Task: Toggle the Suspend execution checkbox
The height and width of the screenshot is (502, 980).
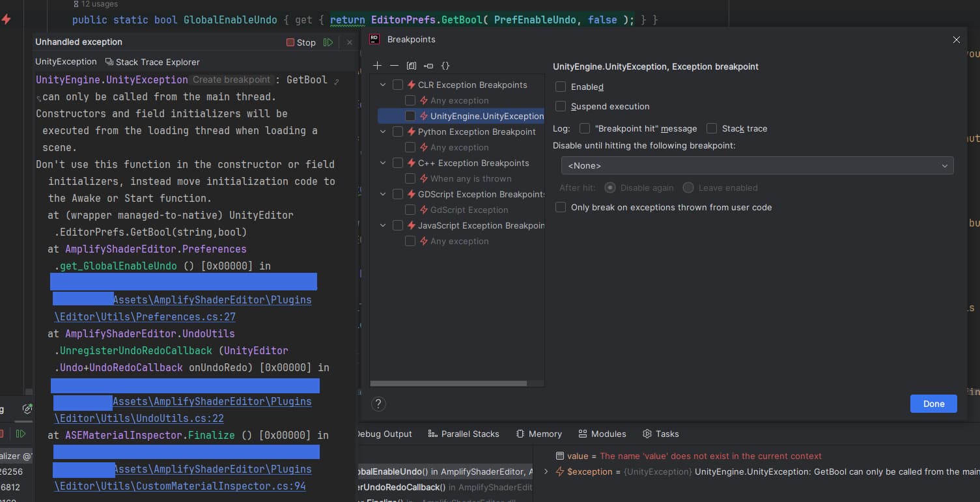Action: [x=561, y=106]
